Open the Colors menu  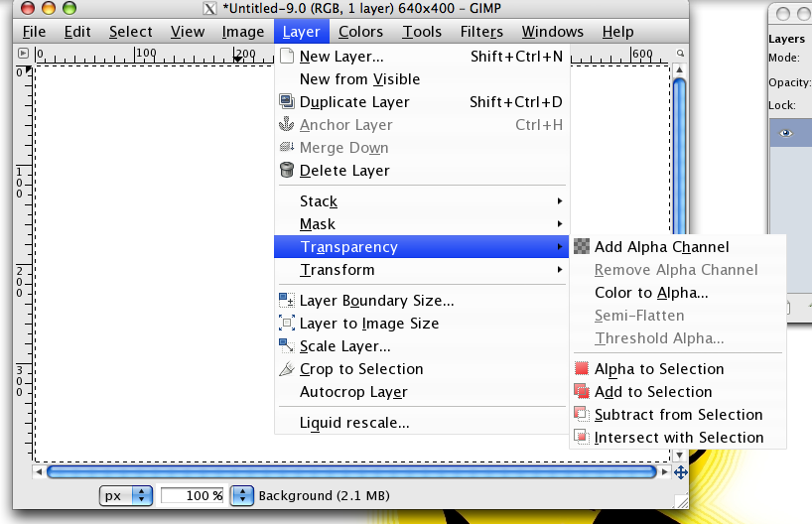[360, 32]
